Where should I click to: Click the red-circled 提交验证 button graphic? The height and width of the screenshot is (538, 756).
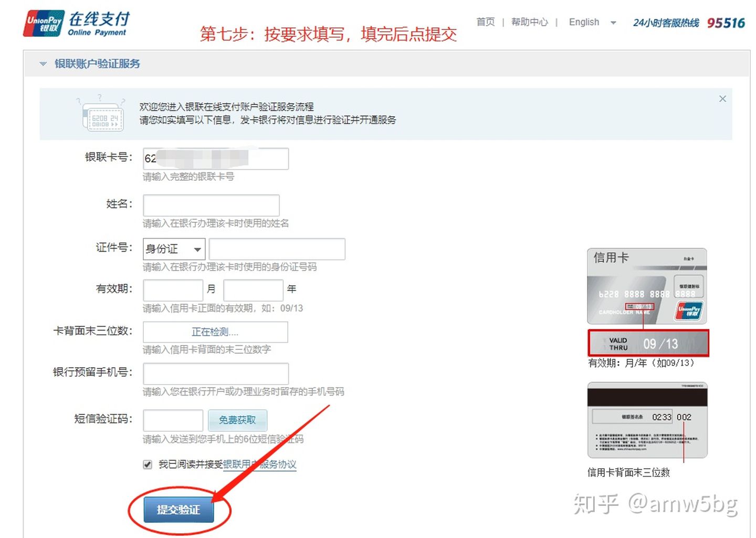180,510
